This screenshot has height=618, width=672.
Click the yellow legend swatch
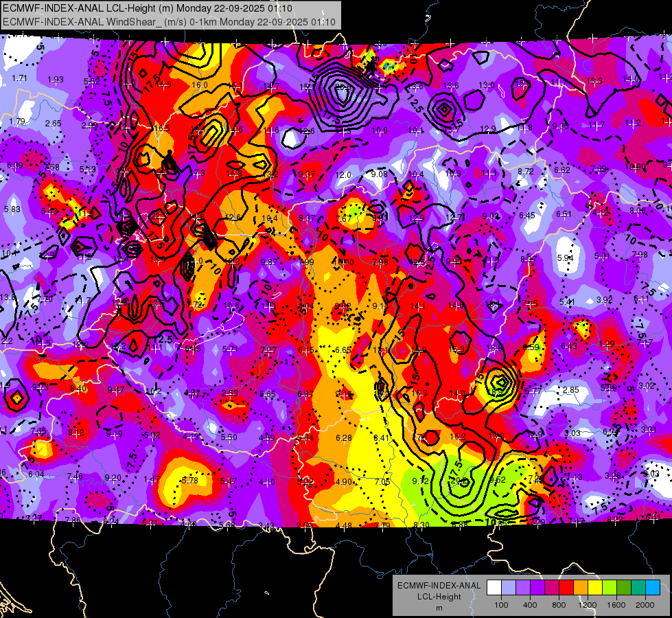595,588
